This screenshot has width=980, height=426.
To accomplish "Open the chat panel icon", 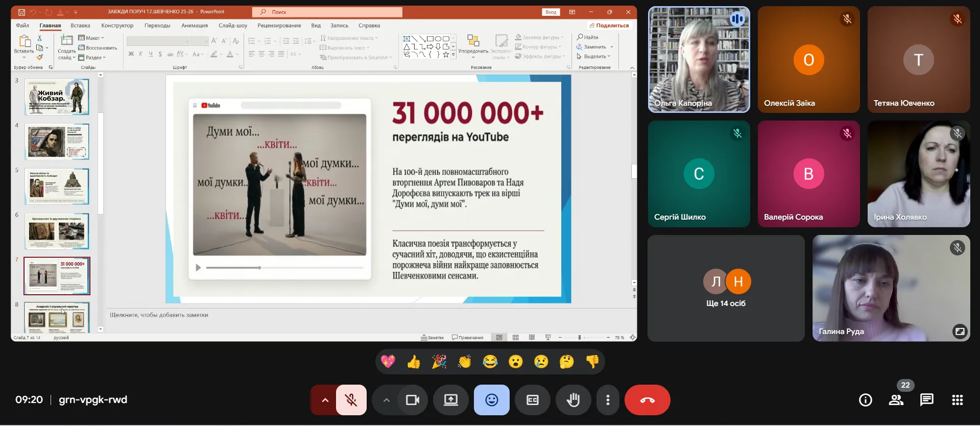I will click(x=926, y=400).
